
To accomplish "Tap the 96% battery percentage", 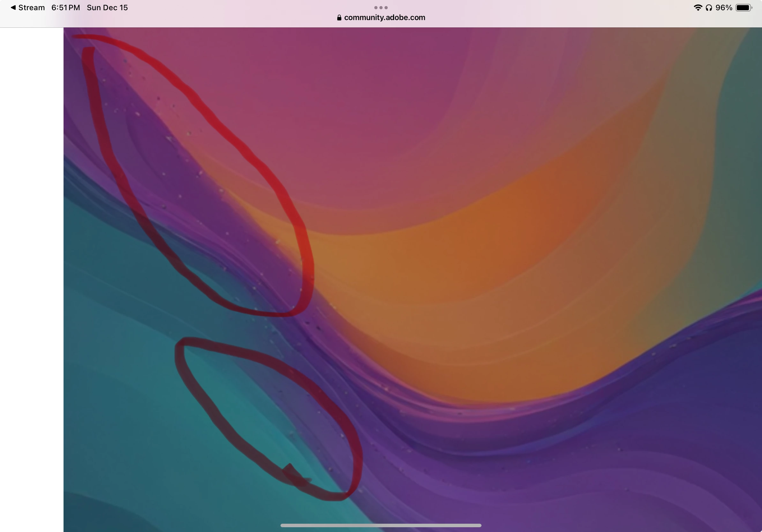I will (x=724, y=8).
